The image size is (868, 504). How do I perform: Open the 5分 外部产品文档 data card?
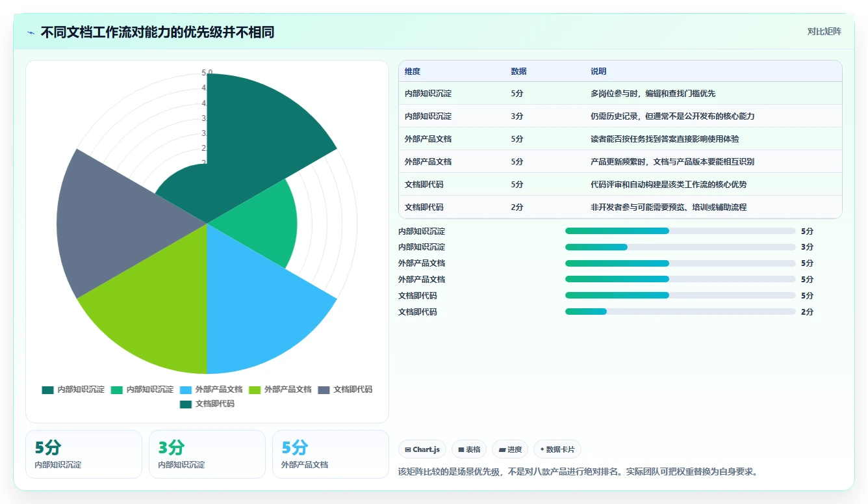coord(331,454)
